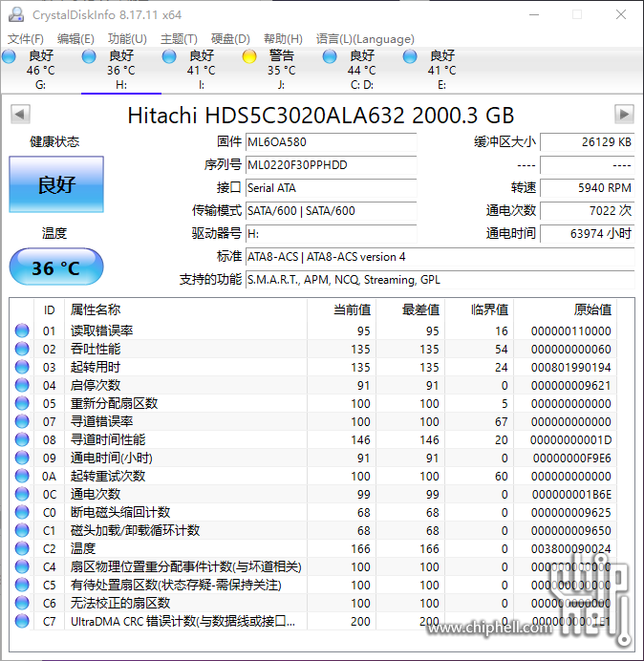Open the 文件(F) menu

coord(26,39)
